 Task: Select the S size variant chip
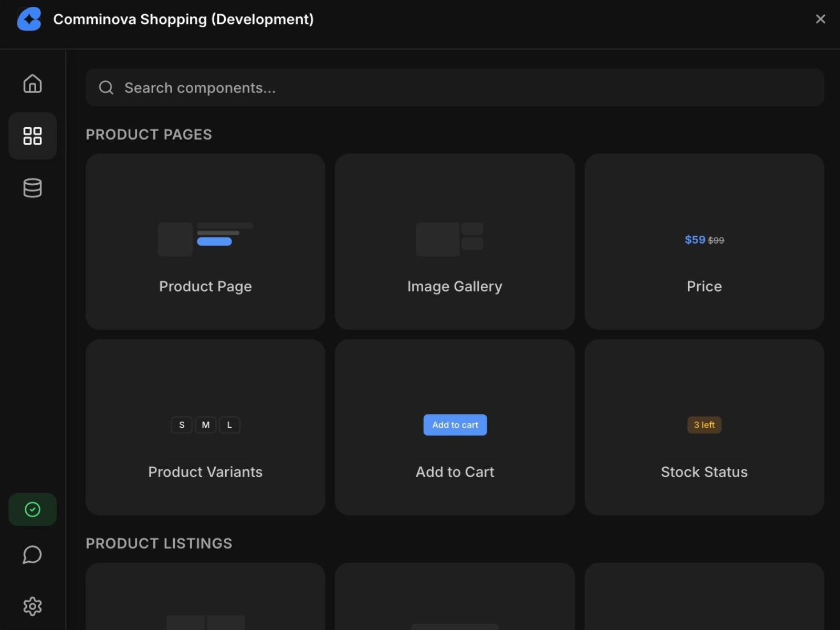coord(182,425)
